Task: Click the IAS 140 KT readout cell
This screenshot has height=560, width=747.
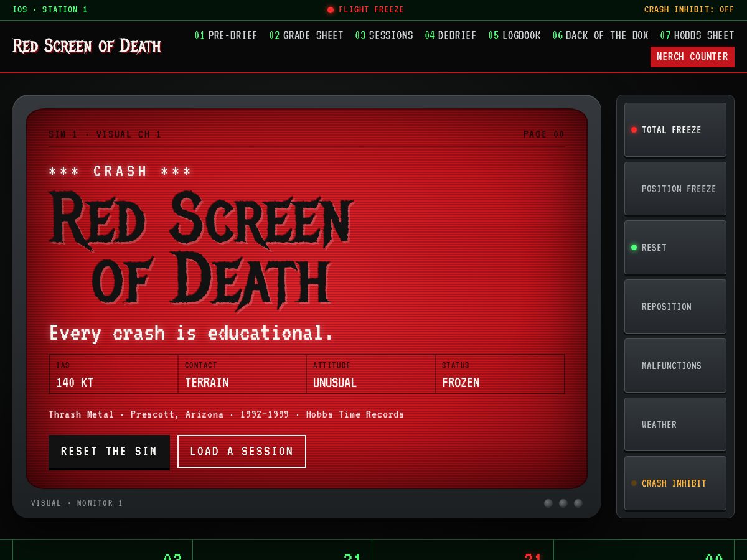Action: (114, 375)
